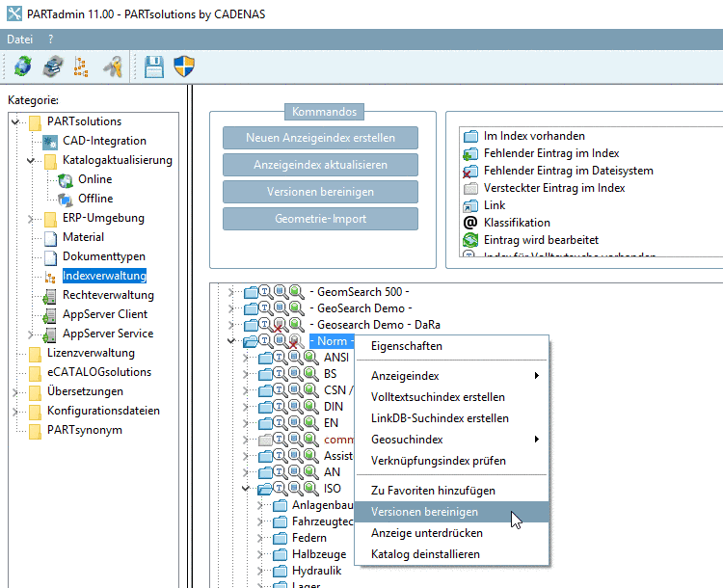
Task: Choose Katalog deinstallieren from context menu
Action: click(424, 554)
